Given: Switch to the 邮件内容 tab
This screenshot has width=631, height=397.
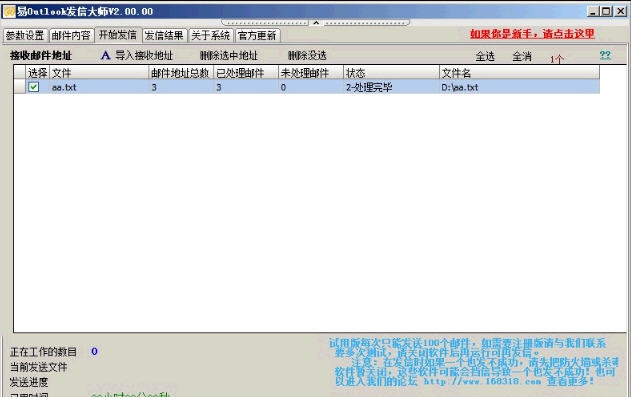Looking at the screenshot, I should click(x=71, y=35).
